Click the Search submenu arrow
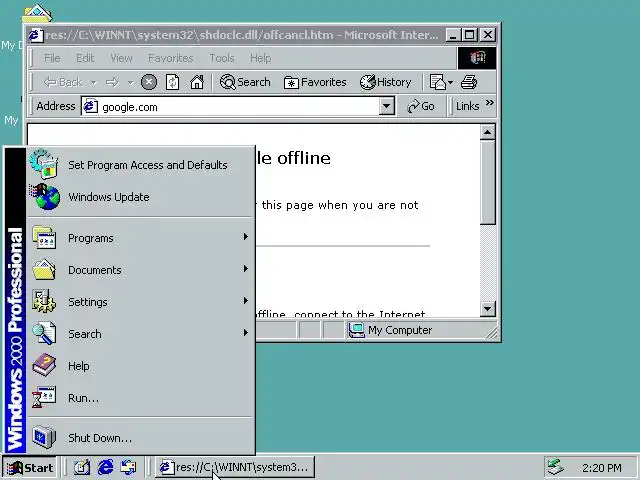This screenshot has width=640, height=480. [x=245, y=333]
